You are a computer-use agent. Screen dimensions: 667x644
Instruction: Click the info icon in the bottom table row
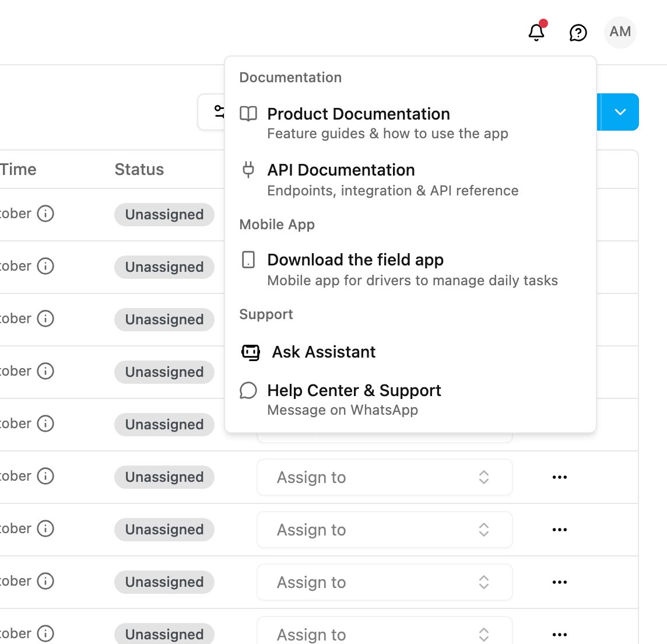[x=45, y=633]
